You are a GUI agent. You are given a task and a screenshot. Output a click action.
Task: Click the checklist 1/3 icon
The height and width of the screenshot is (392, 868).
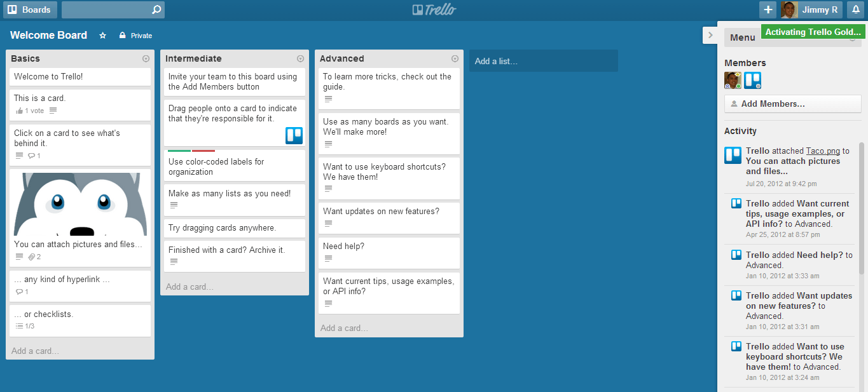point(19,326)
